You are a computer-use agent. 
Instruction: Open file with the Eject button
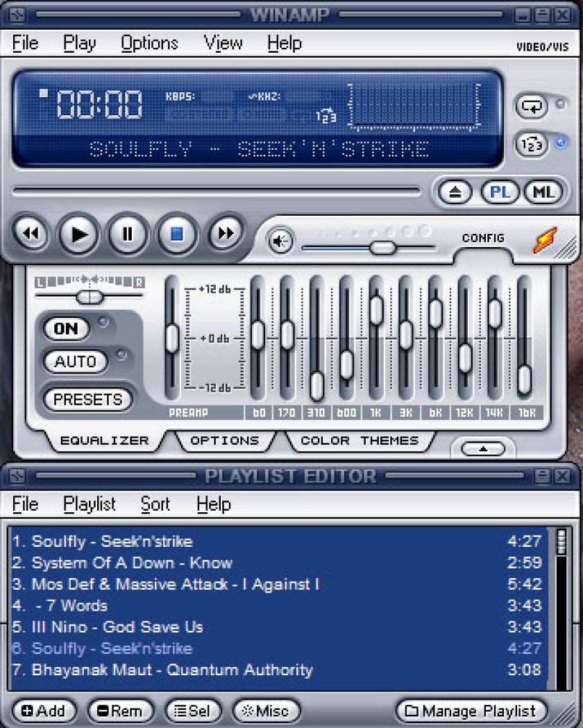click(455, 192)
